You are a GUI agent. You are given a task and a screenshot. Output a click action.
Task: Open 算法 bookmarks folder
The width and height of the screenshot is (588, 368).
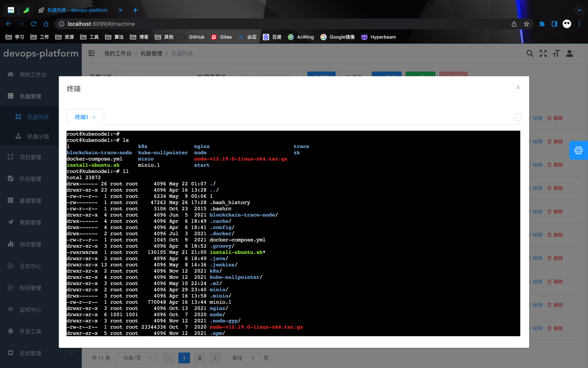click(114, 37)
